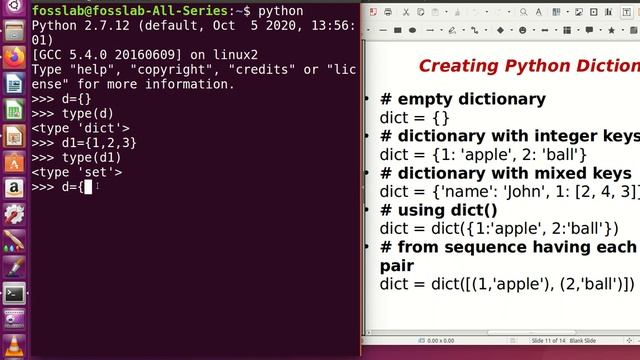Click the Paste clipboard icon
Screen dimensions: 640x360
point(436,12)
